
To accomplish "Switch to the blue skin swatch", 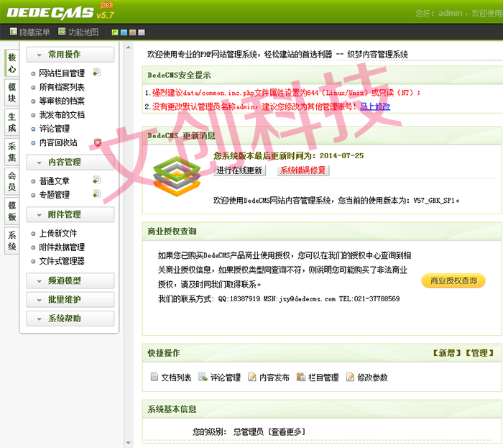I will point(124,32).
